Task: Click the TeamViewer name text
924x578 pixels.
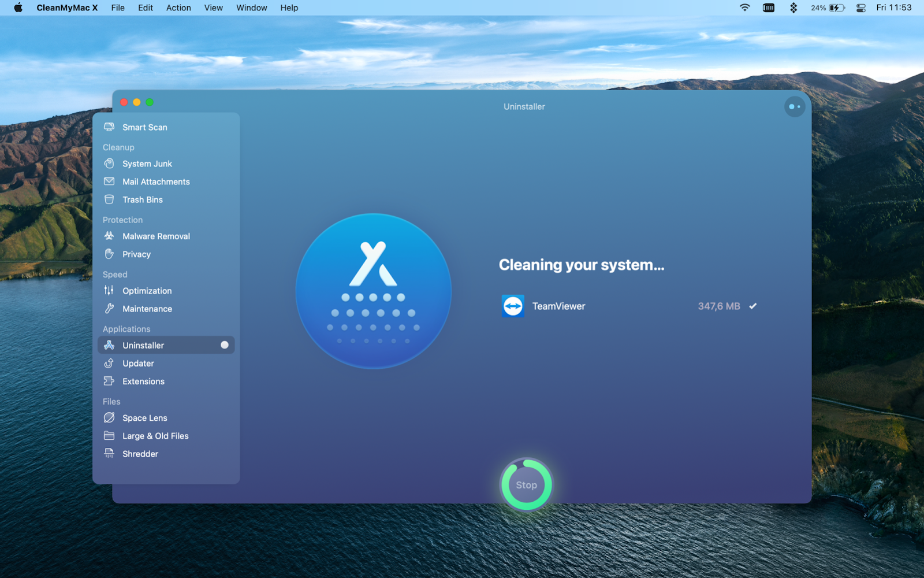Action: point(558,306)
